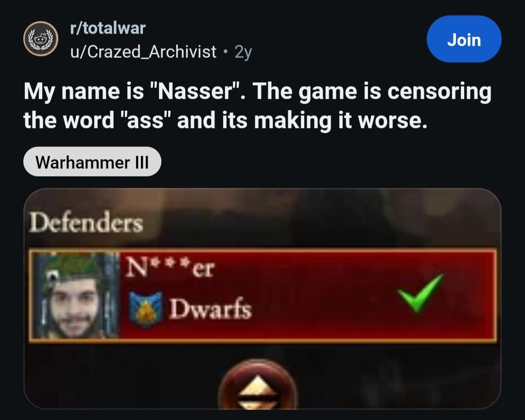Open u/Crazed_Archivist's profile
Viewport: 525px width, 420px height.
(x=143, y=52)
